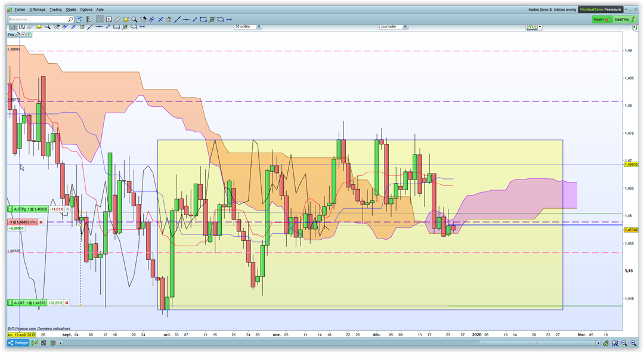Toggle the pin window icon at the top right
This screenshot has height=353, width=644.
coord(626,10)
